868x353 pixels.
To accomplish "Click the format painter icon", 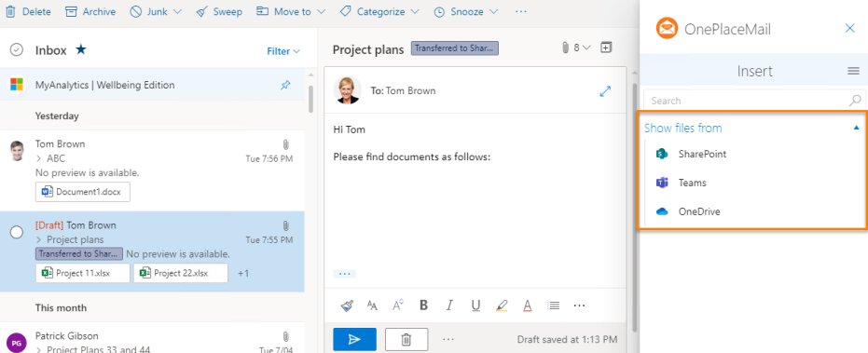I will coord(347,305).
